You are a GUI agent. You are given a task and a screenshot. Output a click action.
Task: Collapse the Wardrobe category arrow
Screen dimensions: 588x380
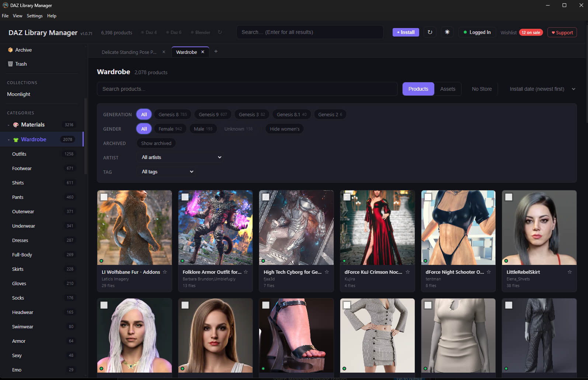coord(9,140)
